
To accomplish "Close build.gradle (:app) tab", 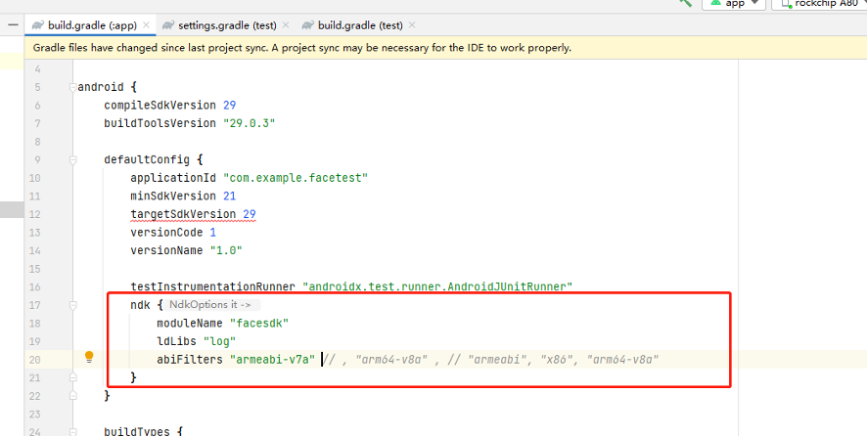I will pyautogui.click(x=146, y=24).
